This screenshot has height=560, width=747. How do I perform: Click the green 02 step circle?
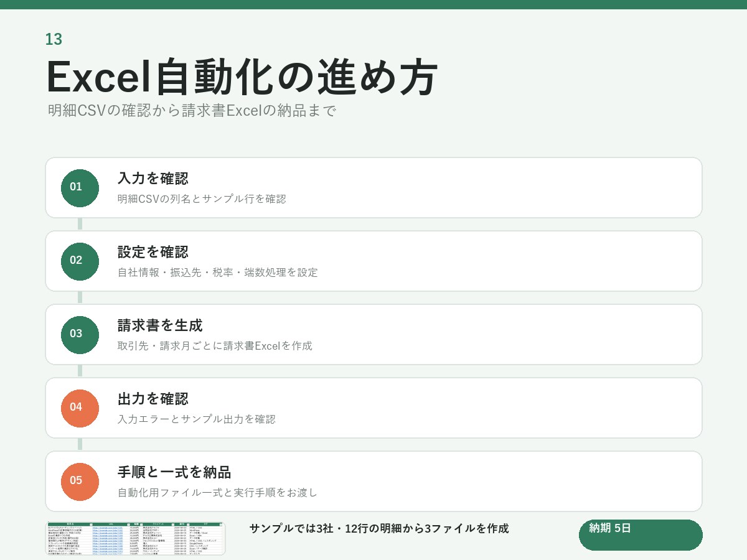pyautogui.click(x=80, y=261)
